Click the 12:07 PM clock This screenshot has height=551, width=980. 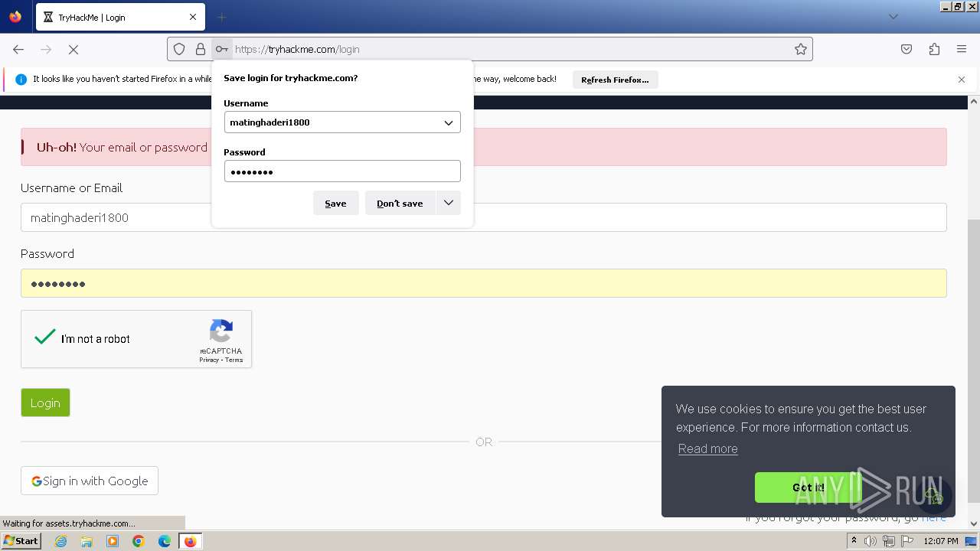tap(941, 541)
